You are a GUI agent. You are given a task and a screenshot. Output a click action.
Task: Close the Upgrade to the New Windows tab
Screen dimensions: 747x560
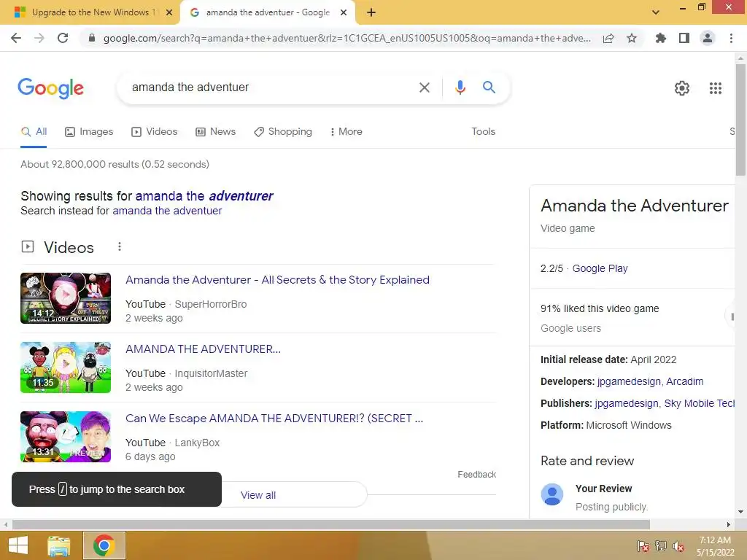point(169,12)
